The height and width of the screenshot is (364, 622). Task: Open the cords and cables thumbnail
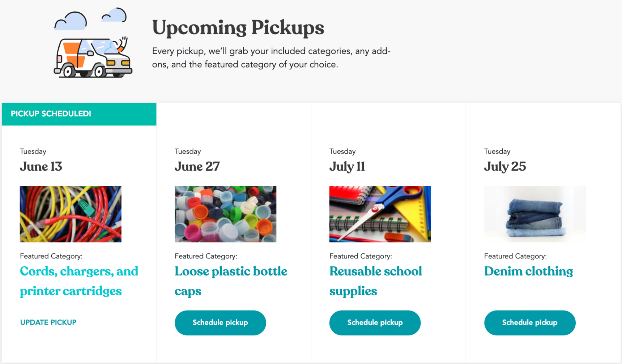point(71,214)
